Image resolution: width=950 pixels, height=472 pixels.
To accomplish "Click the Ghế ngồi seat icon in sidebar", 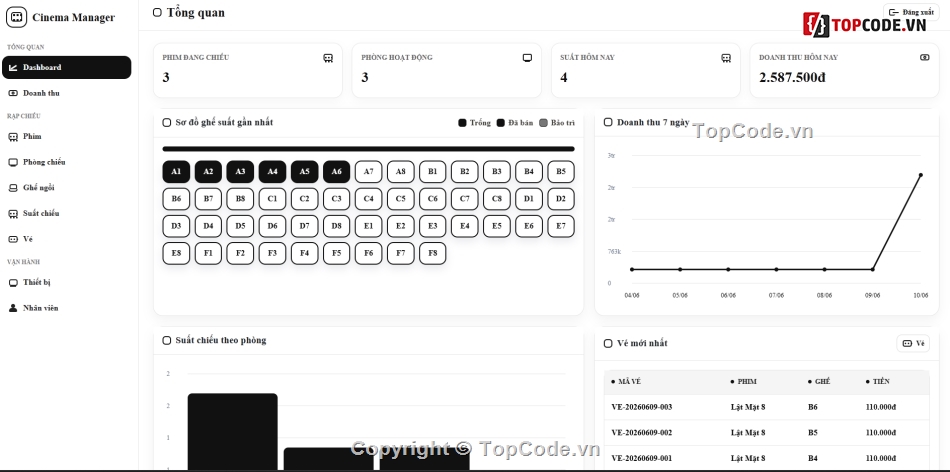I will point(13,188).
